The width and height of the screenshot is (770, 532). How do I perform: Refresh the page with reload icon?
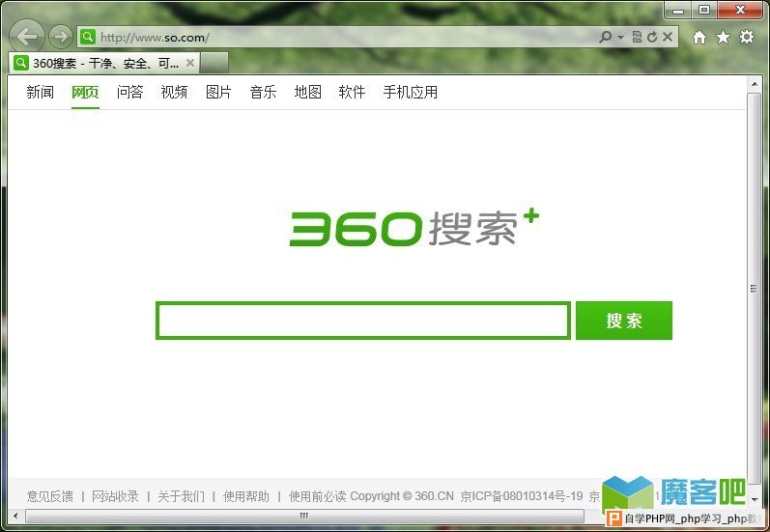tap(652, 37)
